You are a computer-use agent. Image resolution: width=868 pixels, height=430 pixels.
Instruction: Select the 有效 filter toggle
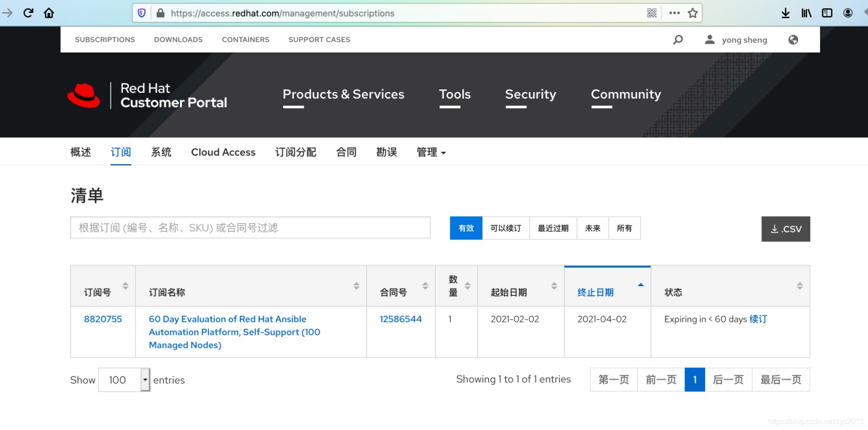[466, 228]
